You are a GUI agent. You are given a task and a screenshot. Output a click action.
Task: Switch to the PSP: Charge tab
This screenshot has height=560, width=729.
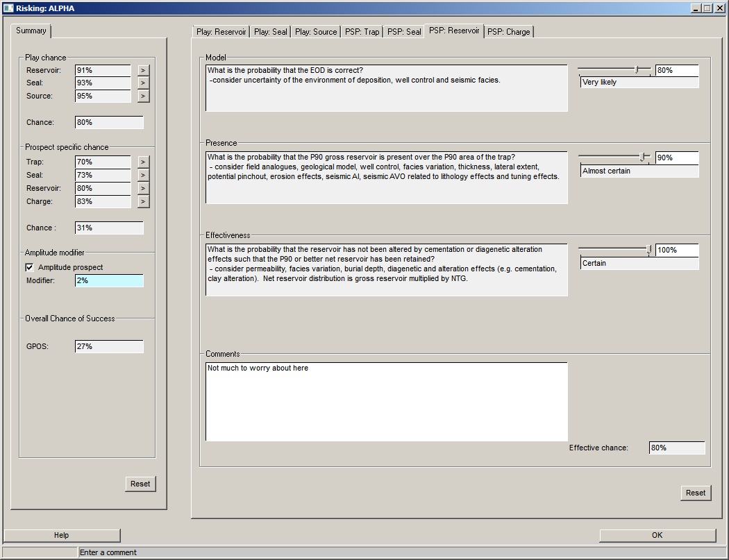pyautogui.click(x=508, y=32)
